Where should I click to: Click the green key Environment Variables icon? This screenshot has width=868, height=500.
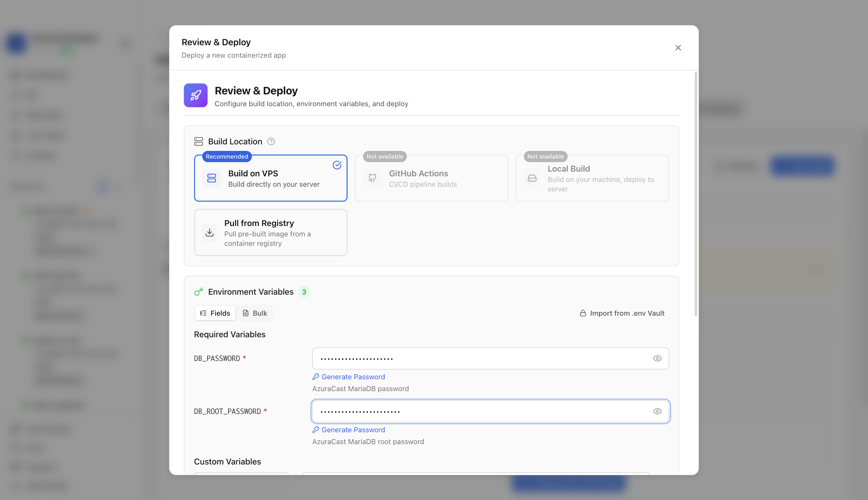199,291
